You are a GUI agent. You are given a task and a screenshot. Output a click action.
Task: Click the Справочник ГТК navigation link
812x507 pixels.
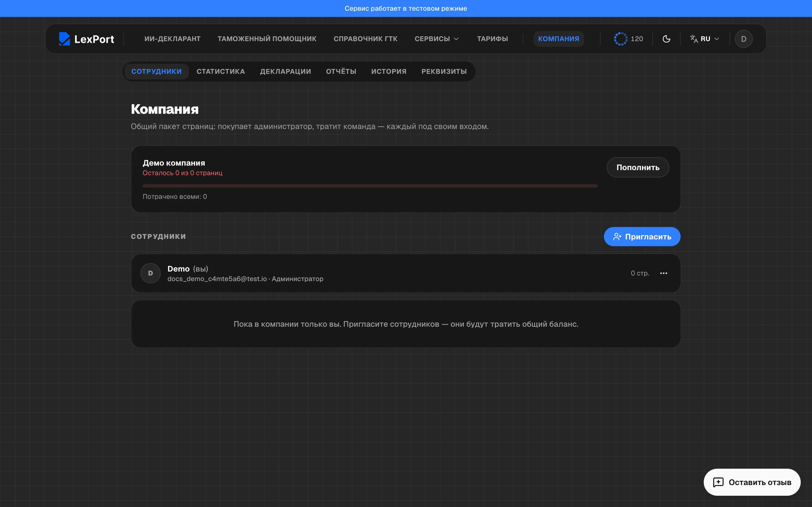[x=365, y=39]
